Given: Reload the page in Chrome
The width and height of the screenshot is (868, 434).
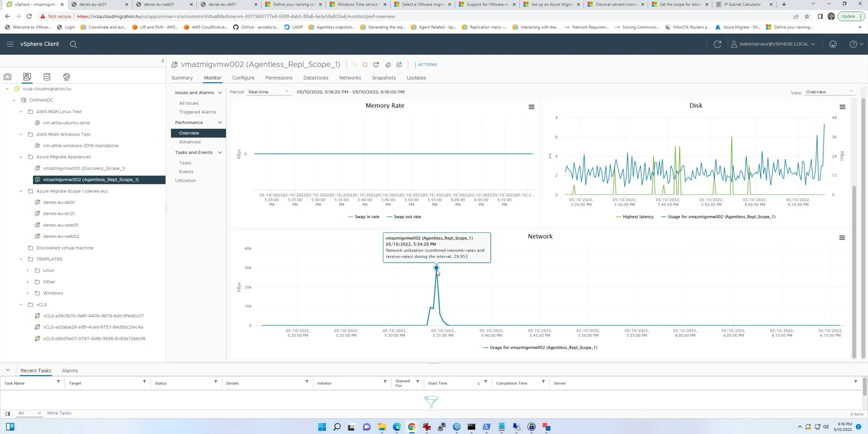Looking at the screenshot, I should point(29,16).
